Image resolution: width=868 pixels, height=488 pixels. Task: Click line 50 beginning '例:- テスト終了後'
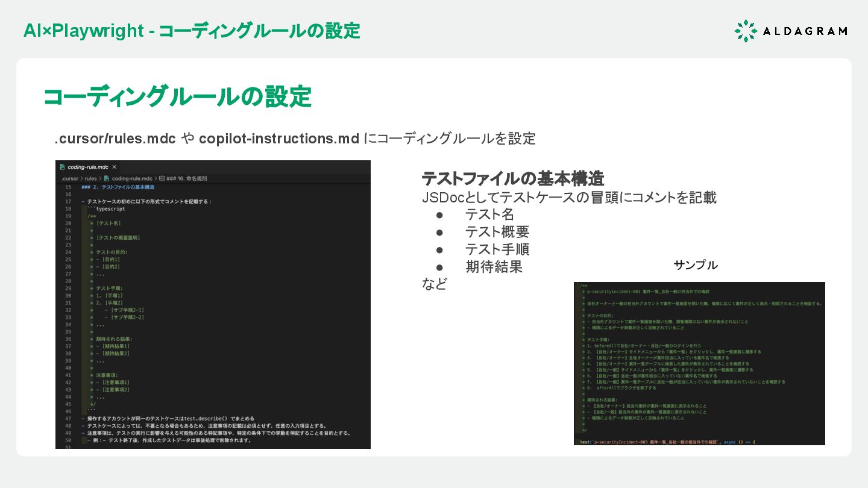(169, 440)
